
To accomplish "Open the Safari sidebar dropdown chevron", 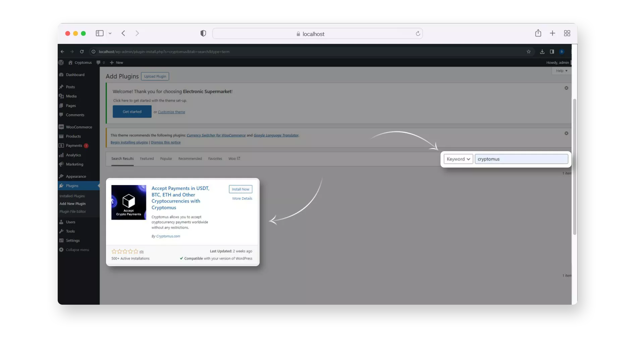I will point(110,34).
